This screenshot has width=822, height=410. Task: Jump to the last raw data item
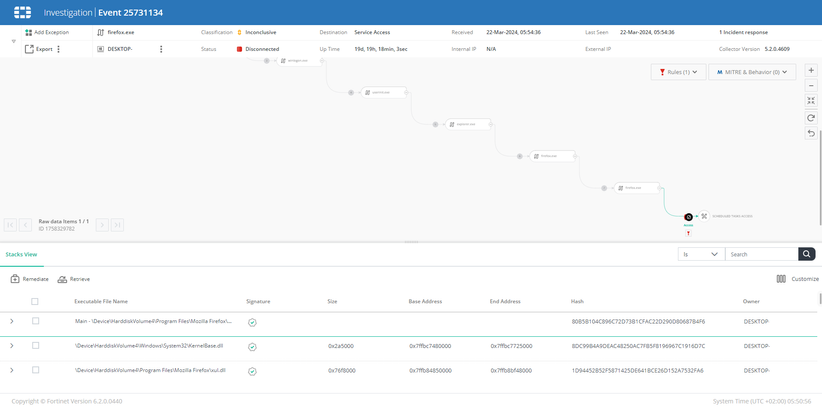click(x=117, y=225)
